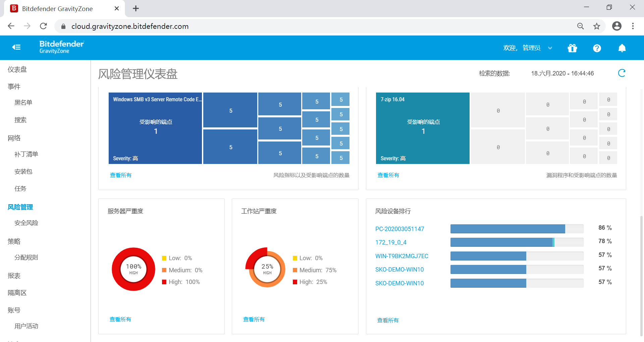Click 查看所有 in 服务器严重度 card
The height and width of the screenshot is (342, 644).
120,319
